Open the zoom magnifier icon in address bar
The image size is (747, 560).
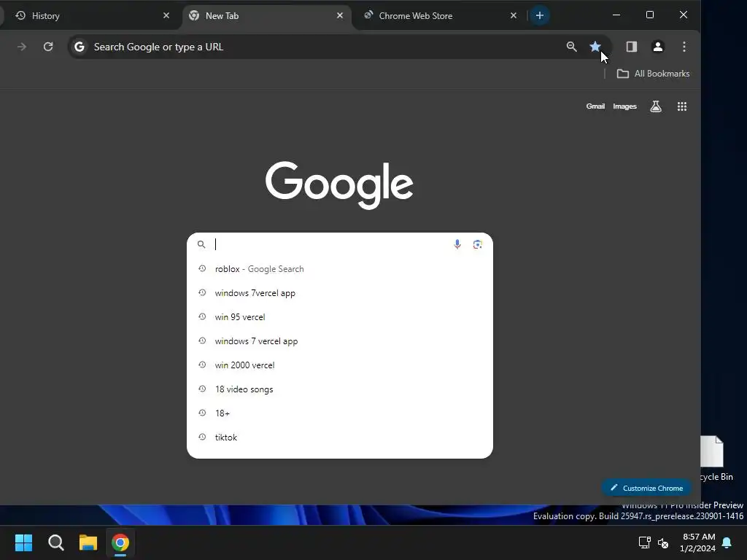coord(572,47)
